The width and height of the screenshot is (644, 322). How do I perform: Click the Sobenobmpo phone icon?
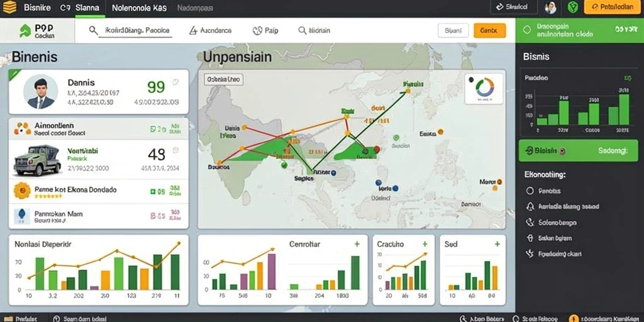[x=530, y=222]
